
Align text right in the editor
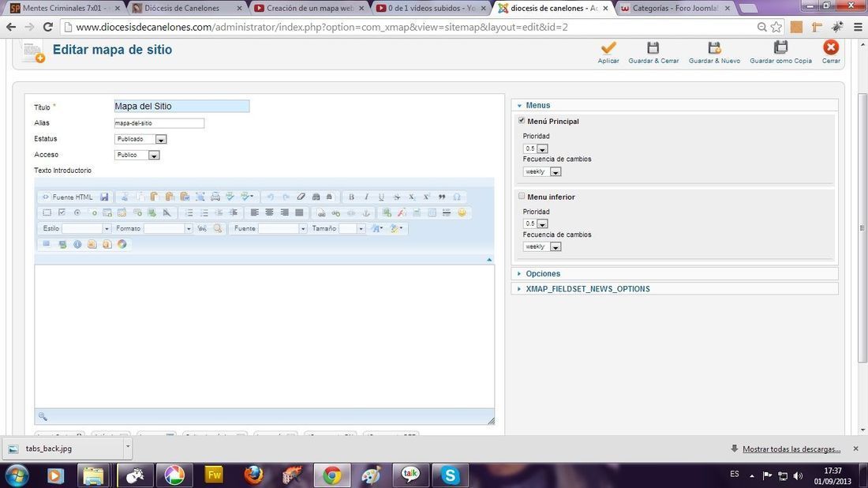[x=285, y=212]
